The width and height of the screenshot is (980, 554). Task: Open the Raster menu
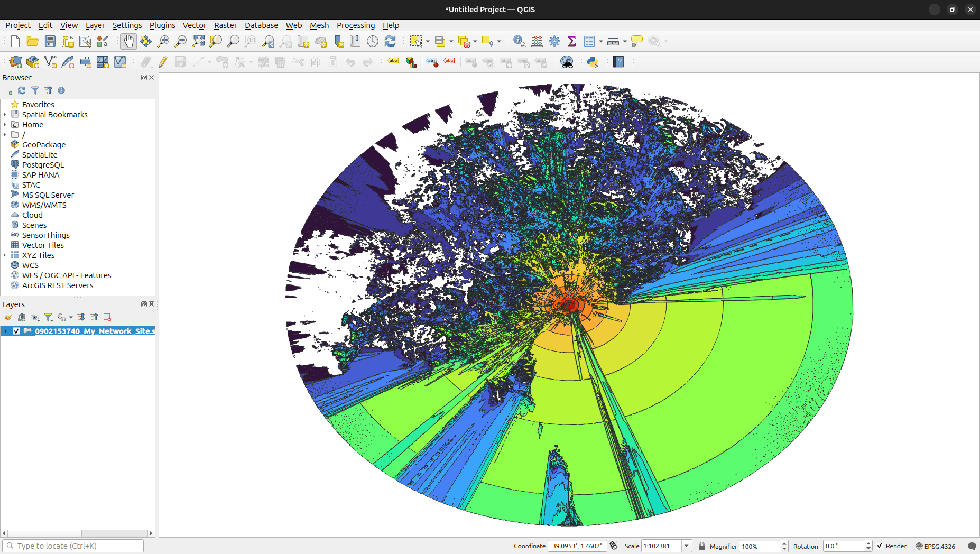pyautogui.click(x=225, y=25)
